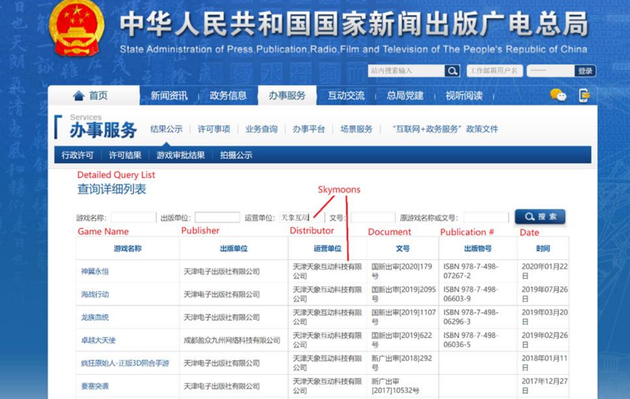Focus the 出版单位 input field
Screen dimensions: 630x399
[217, 217]
